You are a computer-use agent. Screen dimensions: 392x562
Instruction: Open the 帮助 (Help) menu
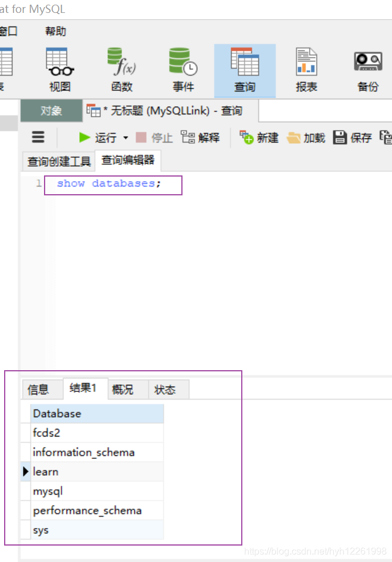[56, 32]
